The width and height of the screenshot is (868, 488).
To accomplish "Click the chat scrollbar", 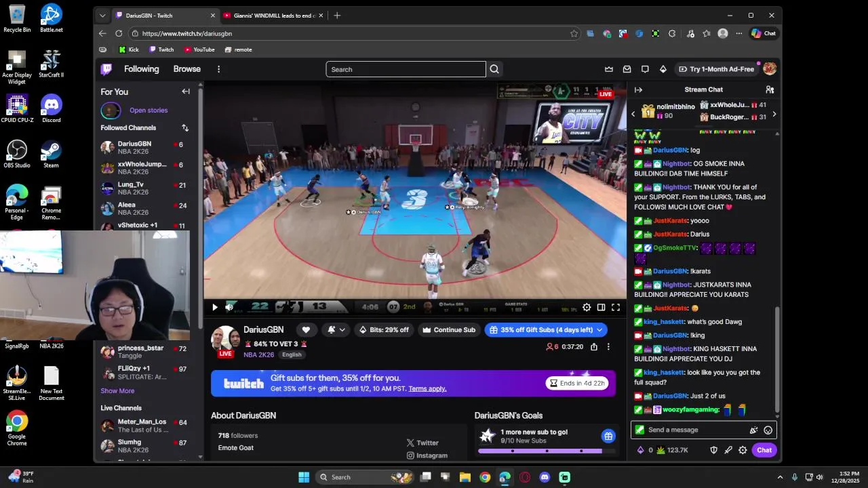I will (777, 359).
